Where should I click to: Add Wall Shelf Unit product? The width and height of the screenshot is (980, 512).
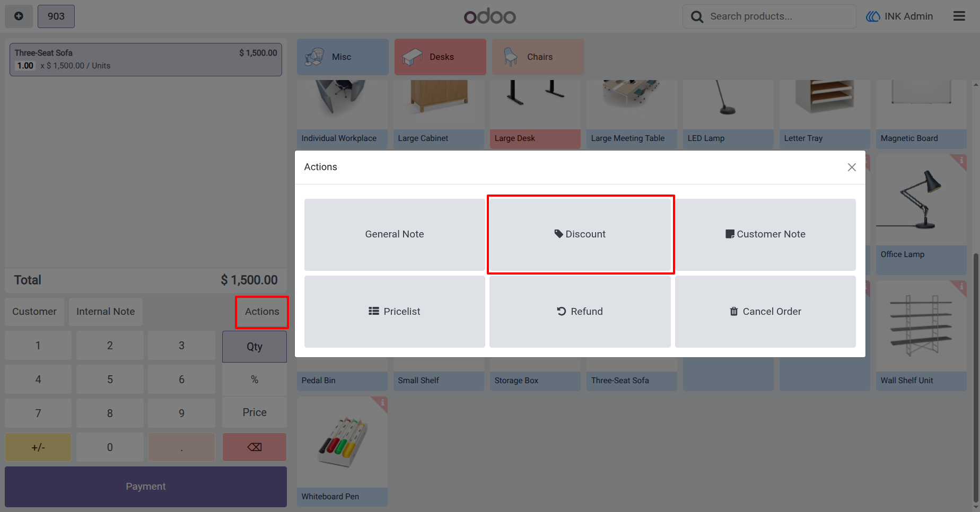pyautogui.click(x=922, y=336)
